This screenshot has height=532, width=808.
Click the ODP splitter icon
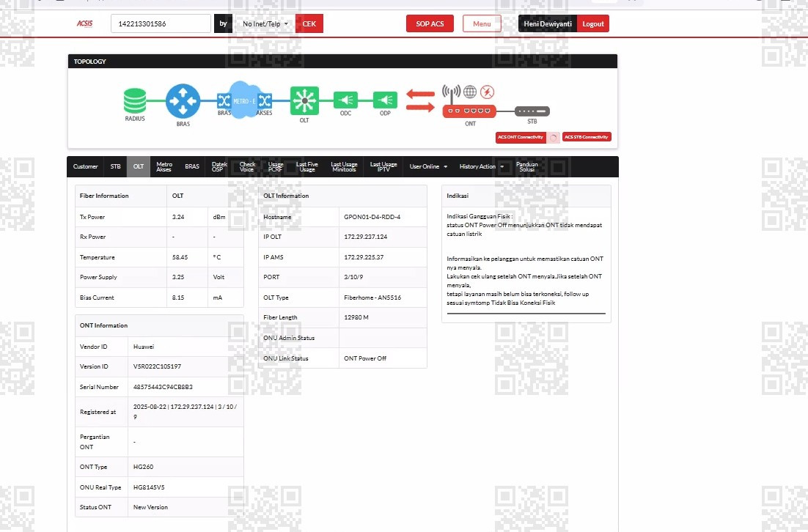386,100
